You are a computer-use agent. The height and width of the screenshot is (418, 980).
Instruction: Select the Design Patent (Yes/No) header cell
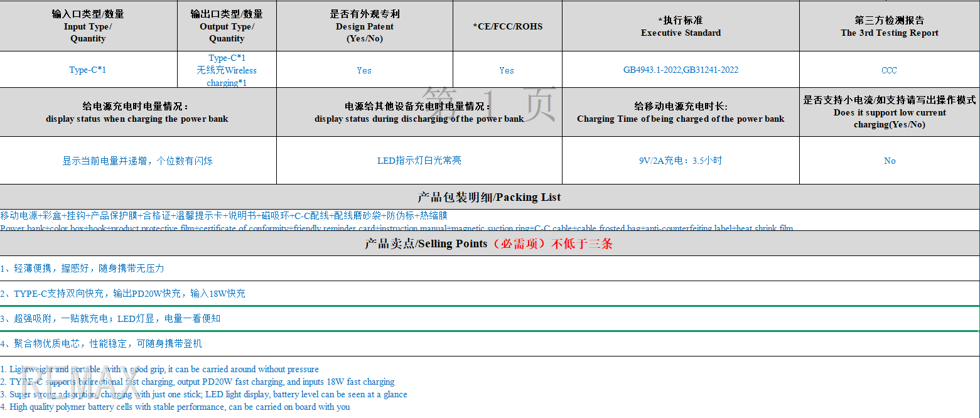(x=364, y=26)
